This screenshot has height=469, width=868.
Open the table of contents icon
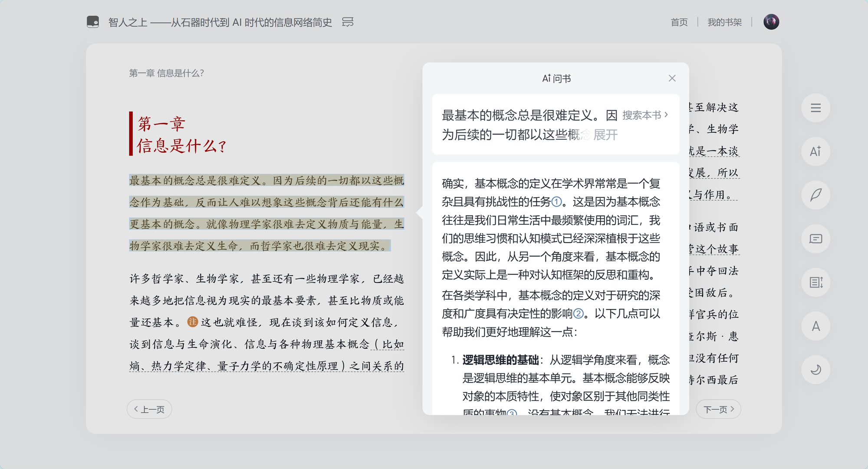pos(815,108)
